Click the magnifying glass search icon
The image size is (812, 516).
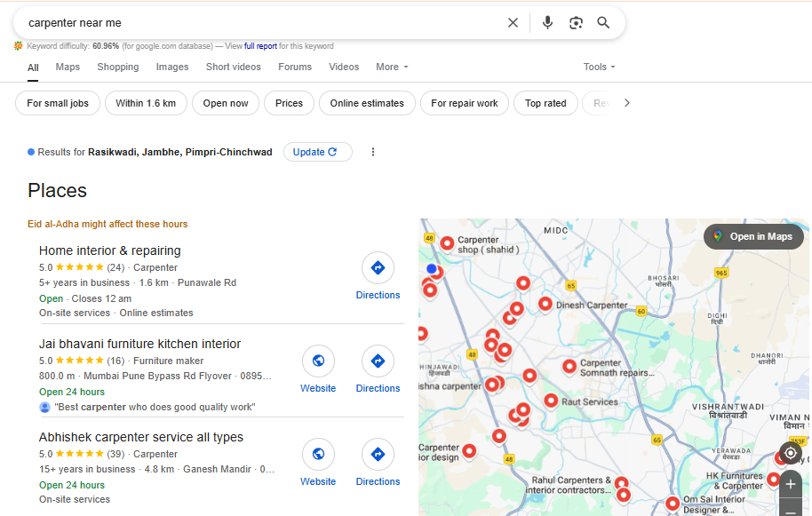[x=603, y=23]
